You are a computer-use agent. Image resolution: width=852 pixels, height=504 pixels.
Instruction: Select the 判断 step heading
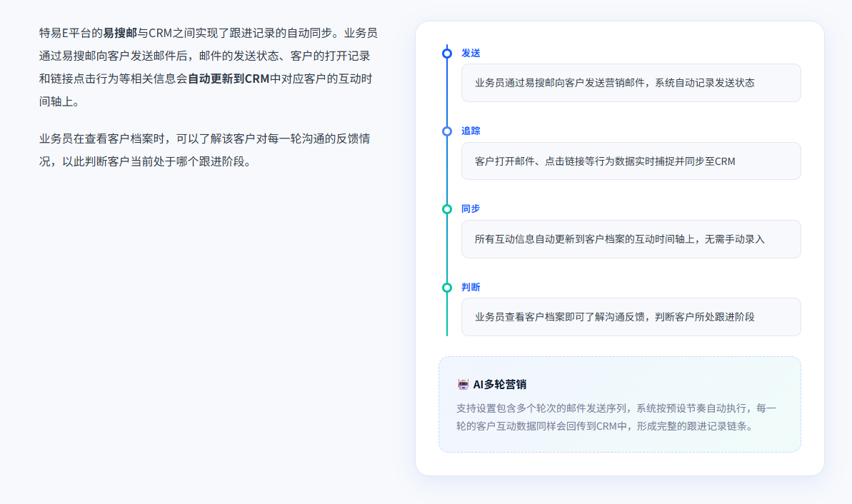(x=471, y=287)
